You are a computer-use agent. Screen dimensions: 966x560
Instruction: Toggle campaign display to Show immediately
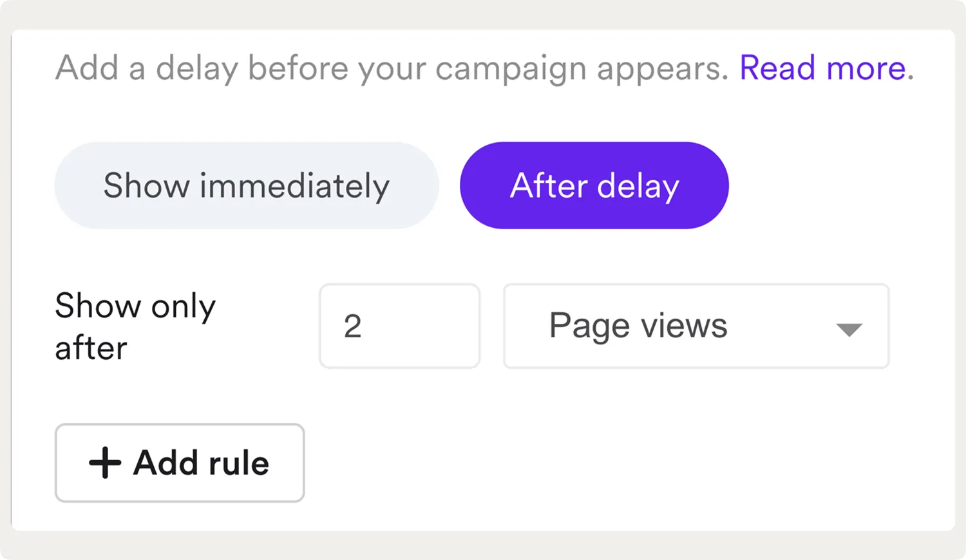pyautogui.click(x=246, y=185)
